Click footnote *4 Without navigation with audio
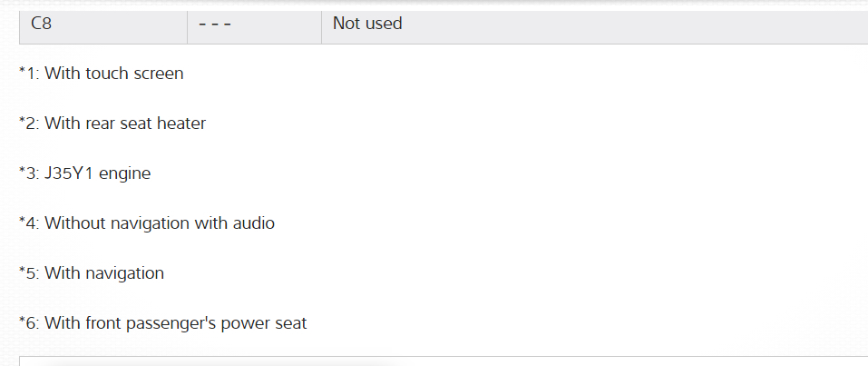This screenshot has width=868, height=366. 147,223
